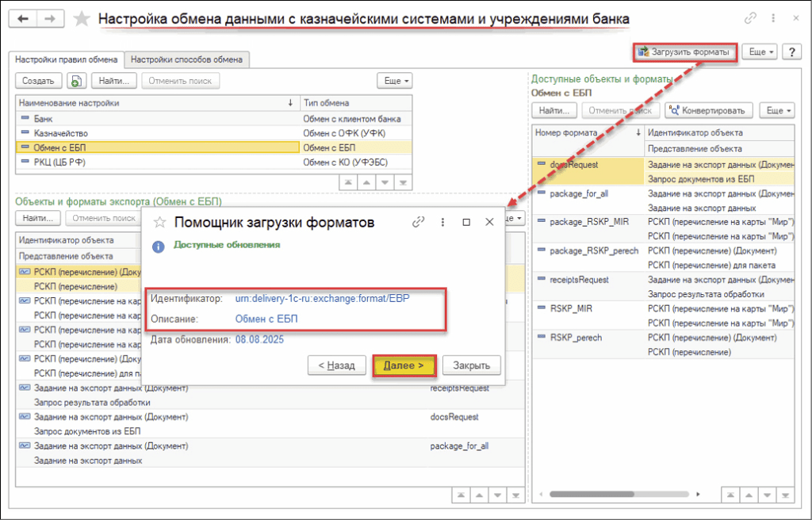Open the help question mark button
Viewport: 812px width, 520px height.
791,52
